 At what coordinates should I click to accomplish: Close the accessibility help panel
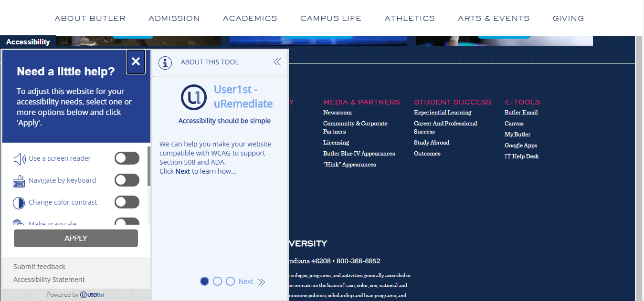pos(136,62)
